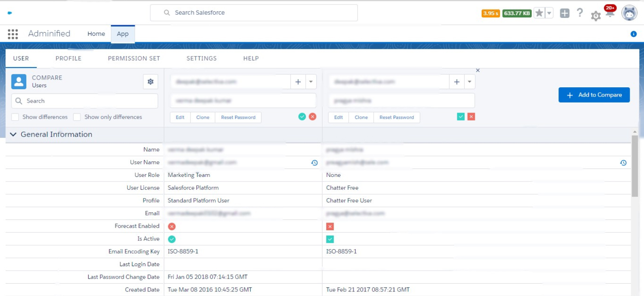This screenshot has height=296, width=644.
Task: Click User Name history icon in first column
Action: point(314,163)
